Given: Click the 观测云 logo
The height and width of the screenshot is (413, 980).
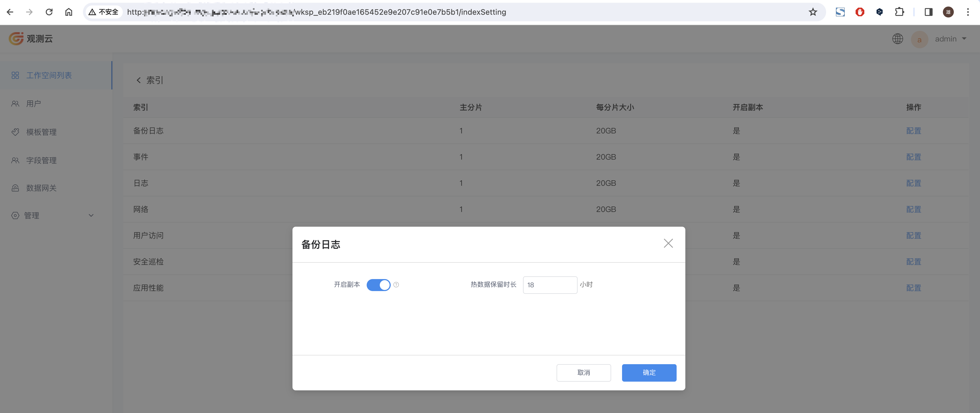Looking at the screenshot, I should coord(31,38).
